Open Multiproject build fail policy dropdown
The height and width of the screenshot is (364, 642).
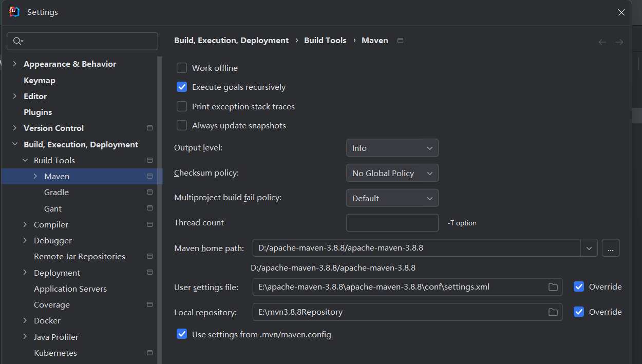392,198
